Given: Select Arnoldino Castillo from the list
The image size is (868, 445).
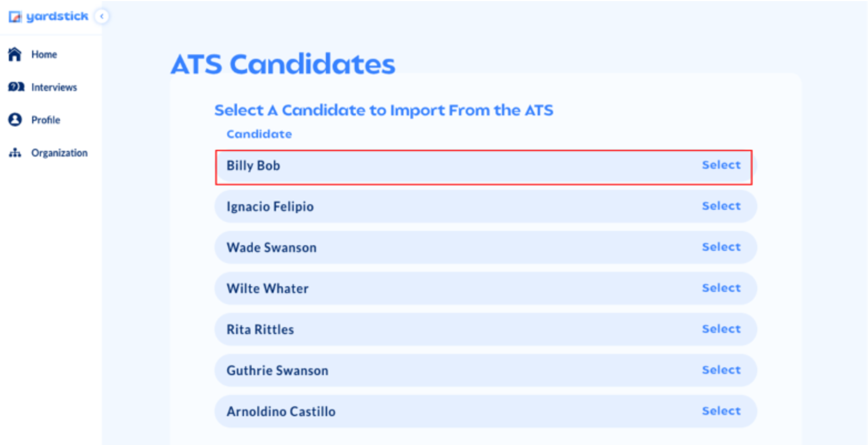Looking at the screenshot, I should point(721,411).
